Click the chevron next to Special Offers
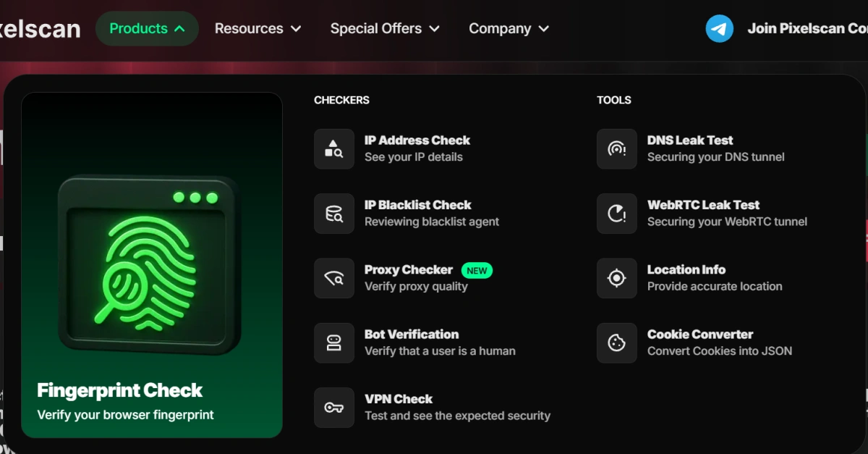The width and height of the screenshot is (868, 454). pyautogui.click(x=434, y=29)
